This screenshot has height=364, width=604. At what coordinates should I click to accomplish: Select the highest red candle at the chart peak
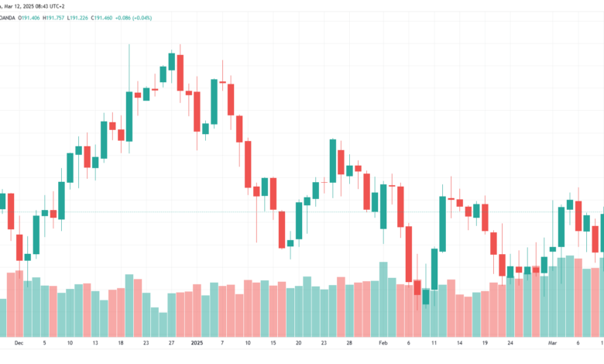(x=180, y=73)
